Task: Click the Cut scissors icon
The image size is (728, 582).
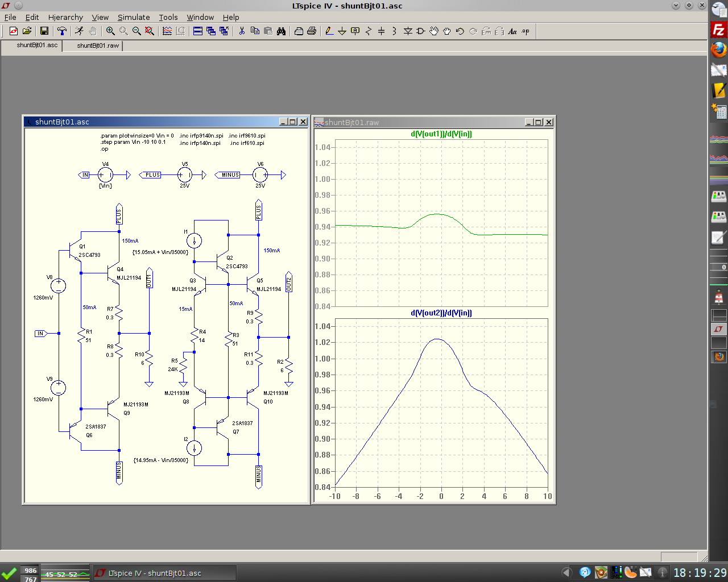Action: point(242,31)
